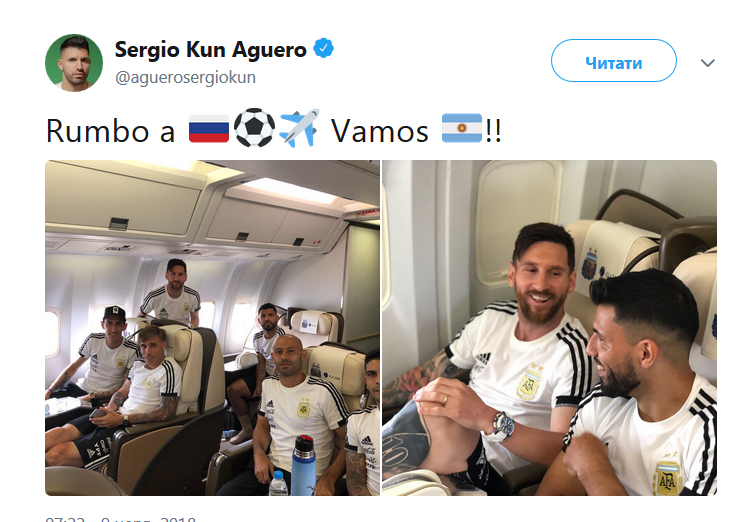
Task: Click the tweet timestamp at the bottom
Action: pos(120,519)
